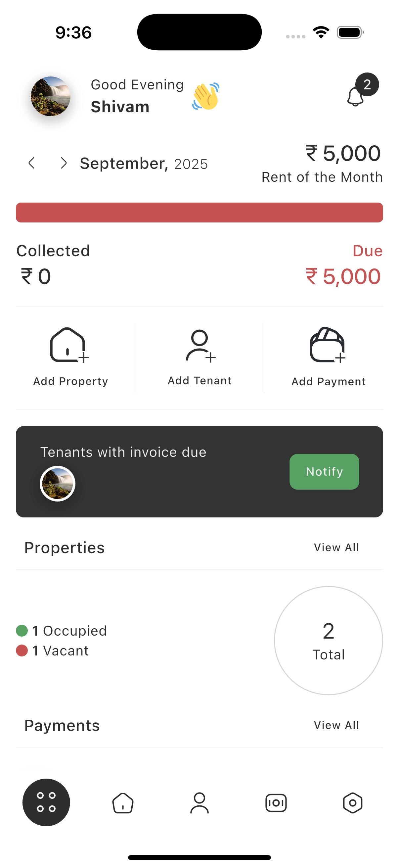View all Properties
Image resolution: width=399 pixels, height=868 pixels.
point(336,548)
